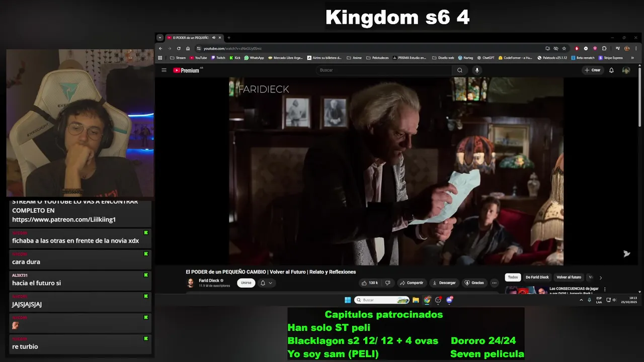
Task: Open the Windows Start button
Action: click(x=348, y=300)
